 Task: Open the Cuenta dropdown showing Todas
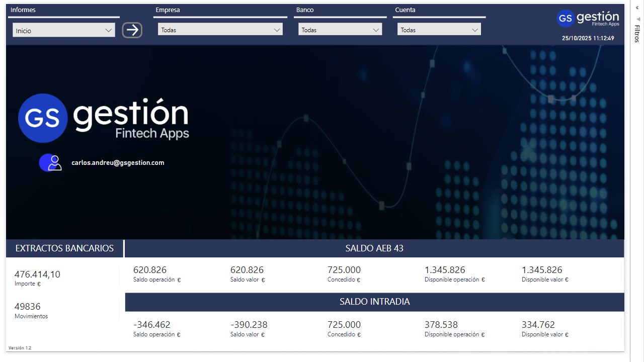(439, 30)
